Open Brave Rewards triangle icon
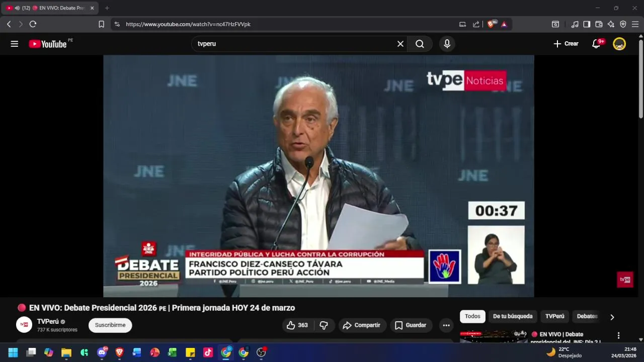Viewport: 644px width, 362px height. click(x=504, y=24)
